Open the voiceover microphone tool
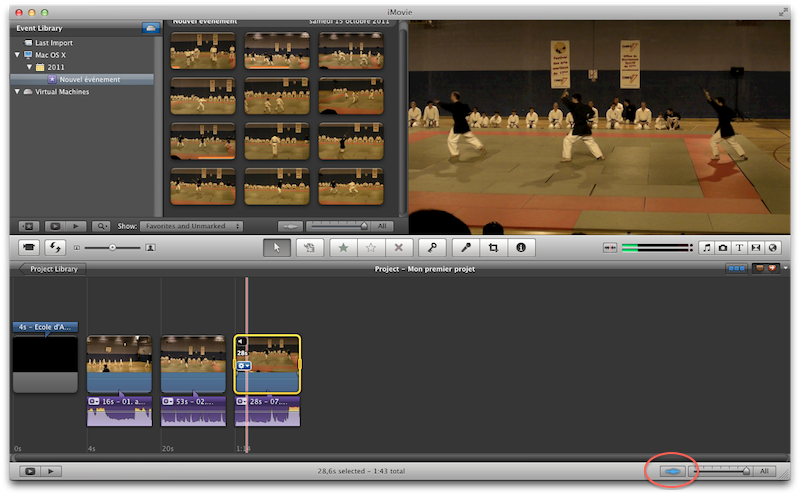 [466, 248]
